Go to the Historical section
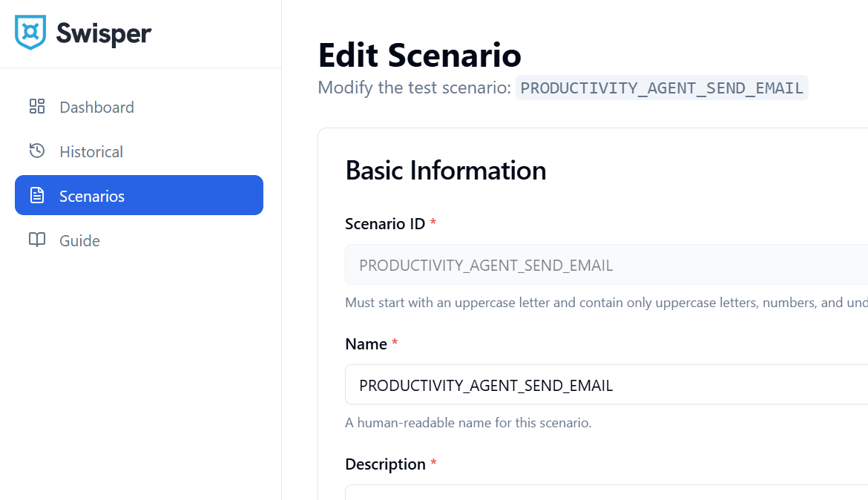Screen dimensions: 868x500 click(139, 151)
